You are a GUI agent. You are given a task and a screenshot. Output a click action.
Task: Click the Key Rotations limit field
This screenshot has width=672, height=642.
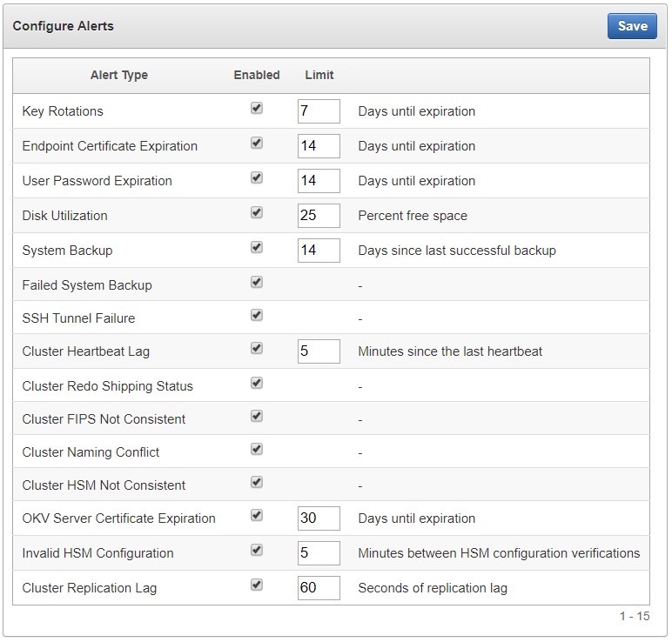[x=319, y=111]
